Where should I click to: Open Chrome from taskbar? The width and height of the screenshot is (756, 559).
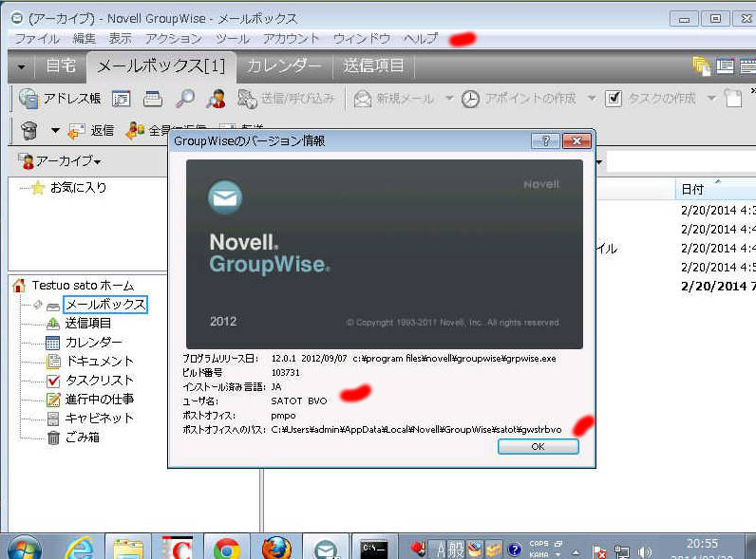[227, 548]
